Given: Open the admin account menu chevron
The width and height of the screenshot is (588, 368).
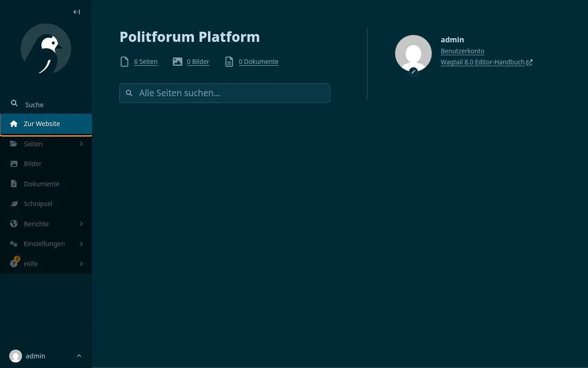Looking at the screenshot, I should (x=79, y=356).
